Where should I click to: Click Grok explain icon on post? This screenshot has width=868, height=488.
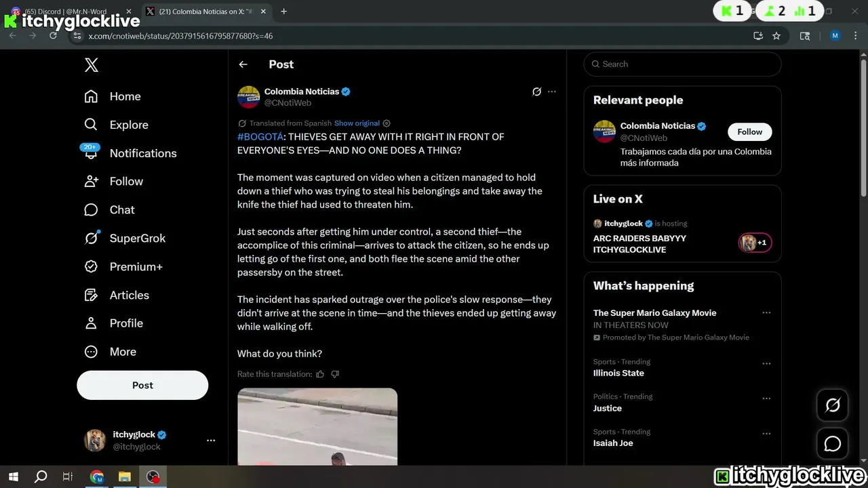coord(536,91)
